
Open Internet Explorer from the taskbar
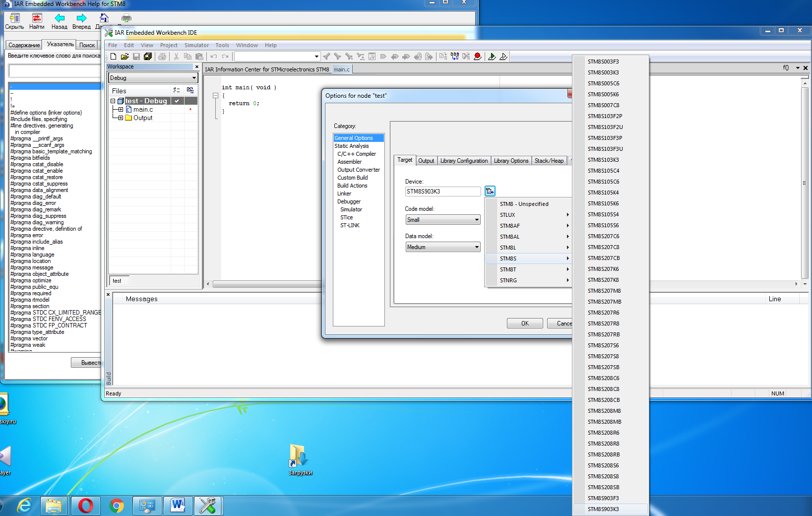click(24, 506)
